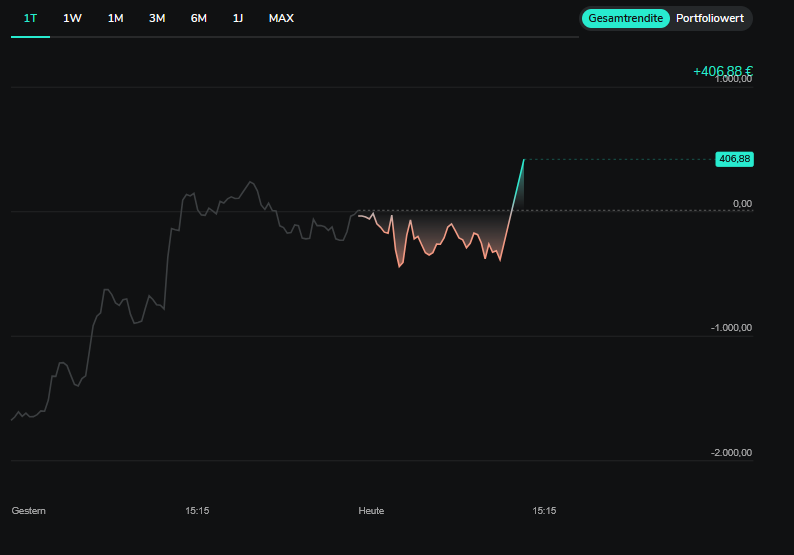Click the Gestern time label

(28, 510)
